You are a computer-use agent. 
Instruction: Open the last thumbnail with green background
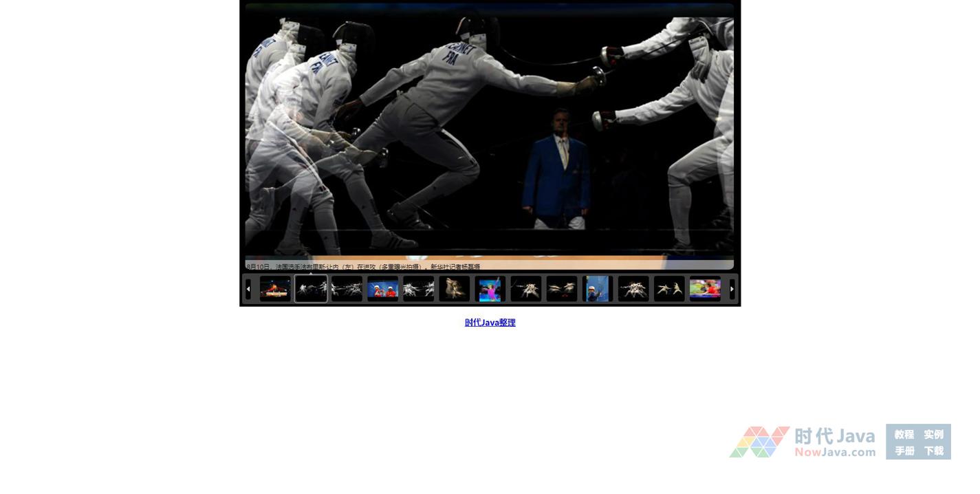(705, 289)
